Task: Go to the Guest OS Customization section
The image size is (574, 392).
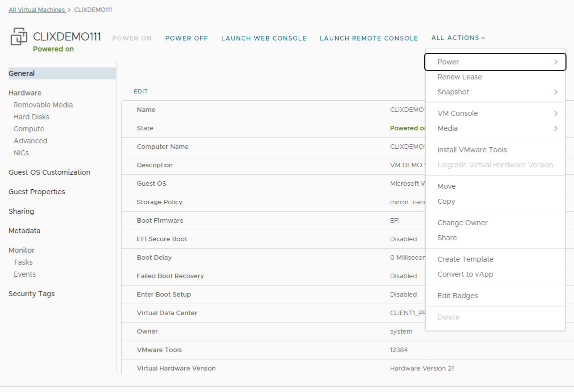Action: (49, 172)
